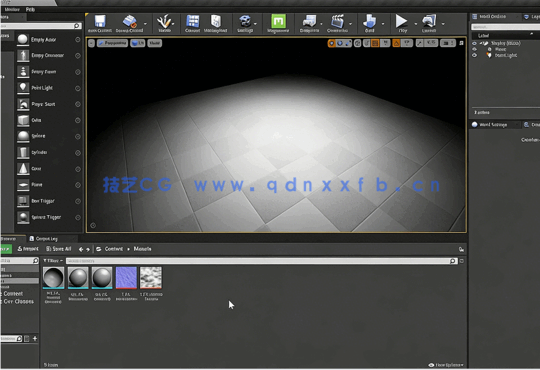Click the Blueprints toolbar icon

tap(309, 21)
